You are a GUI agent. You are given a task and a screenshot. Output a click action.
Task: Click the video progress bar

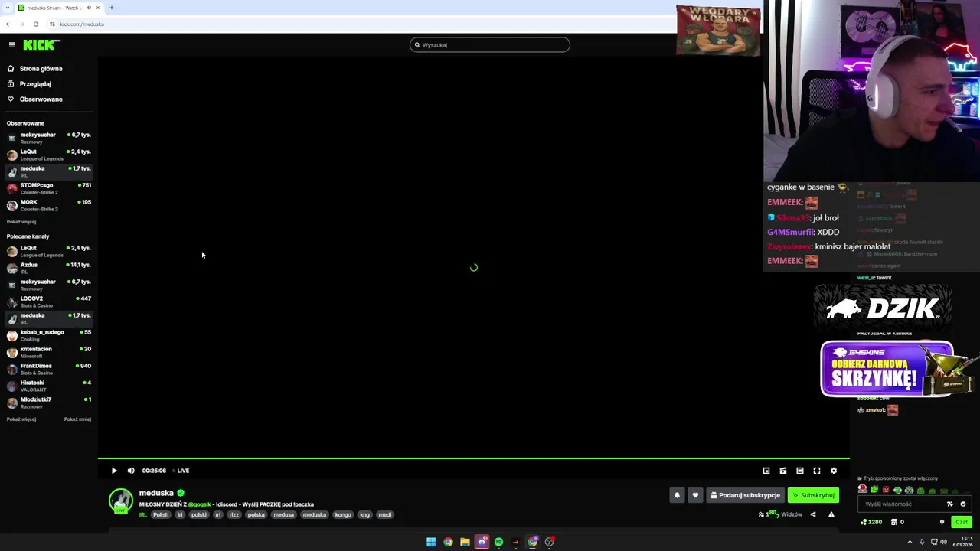[473, 458]
